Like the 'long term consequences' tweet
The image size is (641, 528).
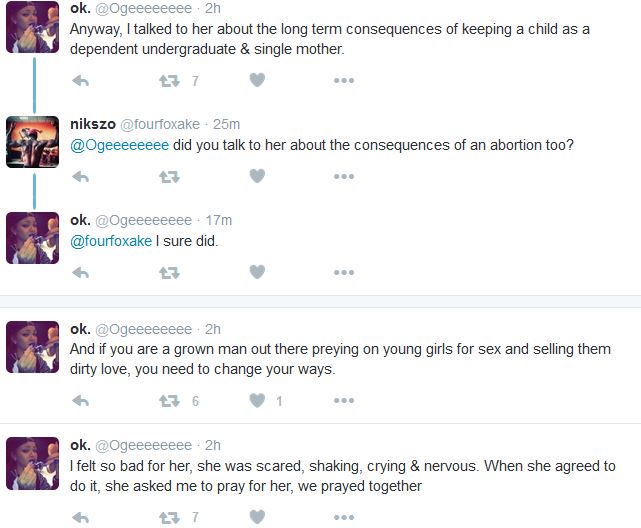[x=257, y=81]
